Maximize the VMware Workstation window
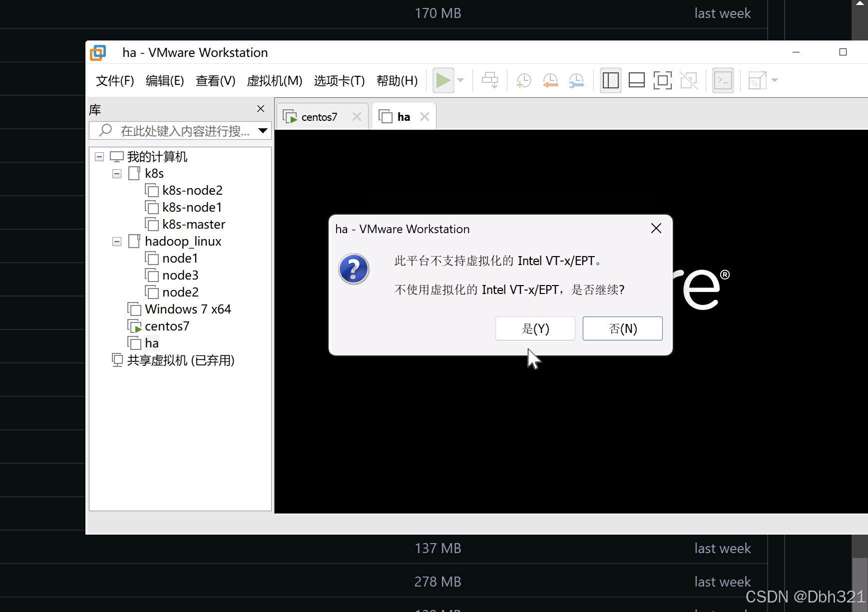 tap(843, 52)
